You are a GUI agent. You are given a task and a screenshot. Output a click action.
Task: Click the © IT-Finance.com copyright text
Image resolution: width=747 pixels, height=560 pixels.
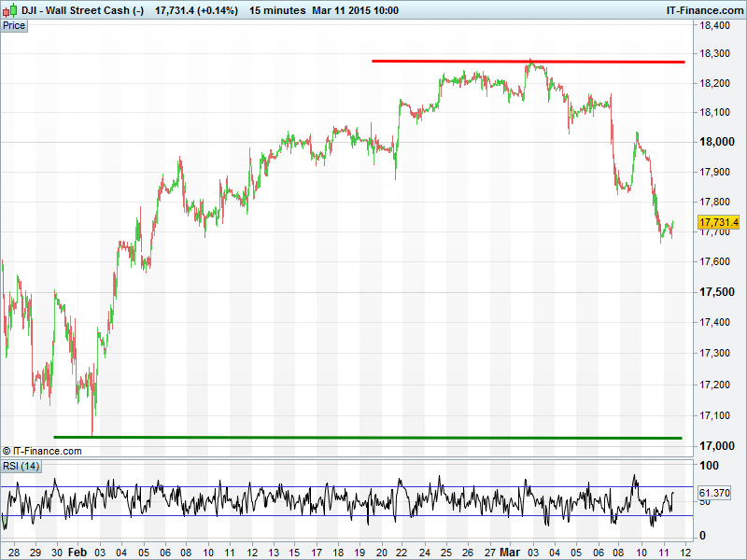pos(42,451)
